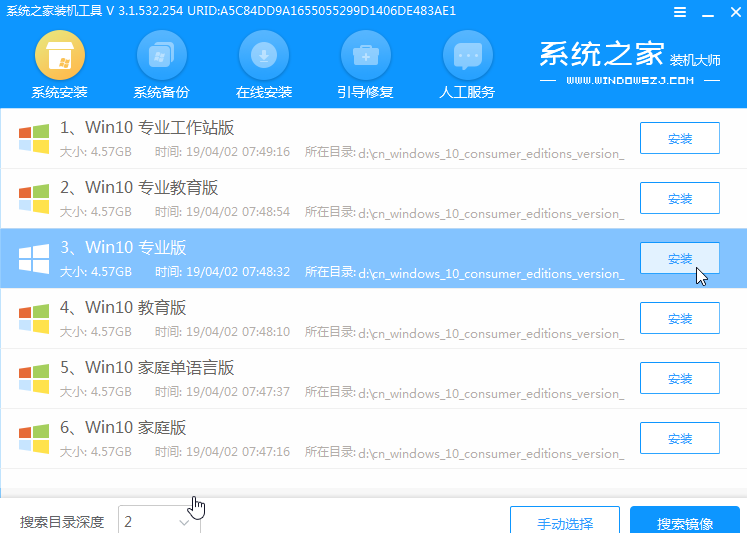Select the row title 5、Win10 家庭单语言版
The image size is (747, 533).
[x=147, y=368]
